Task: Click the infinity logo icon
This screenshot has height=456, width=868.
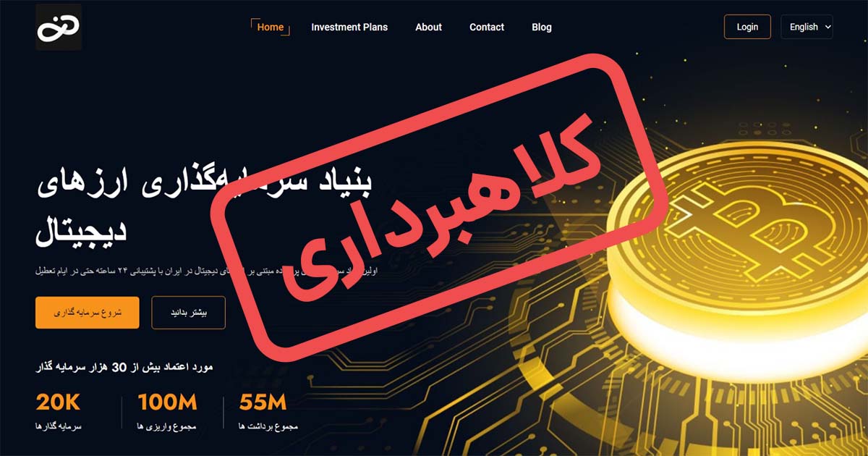Action: 59,28
